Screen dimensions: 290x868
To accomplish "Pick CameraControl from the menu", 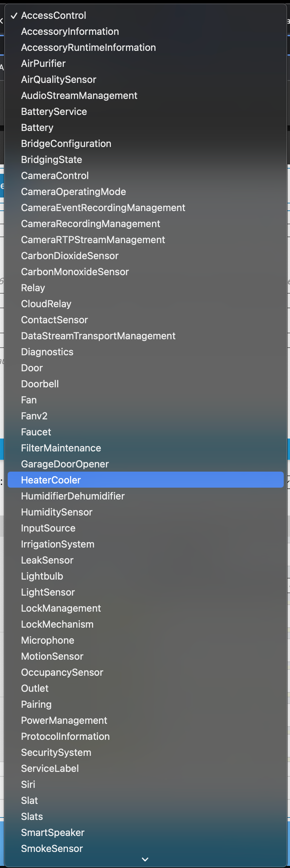I will point(55,176).
